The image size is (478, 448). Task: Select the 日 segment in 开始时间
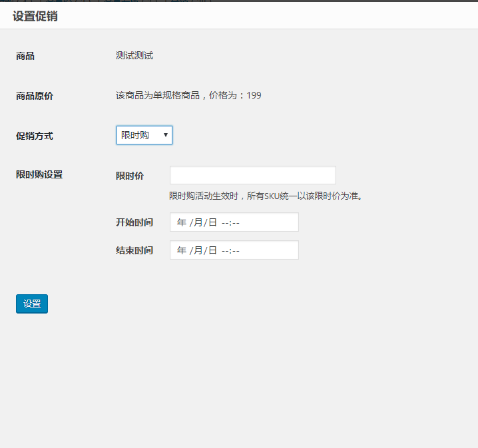[x=212, y=222]
